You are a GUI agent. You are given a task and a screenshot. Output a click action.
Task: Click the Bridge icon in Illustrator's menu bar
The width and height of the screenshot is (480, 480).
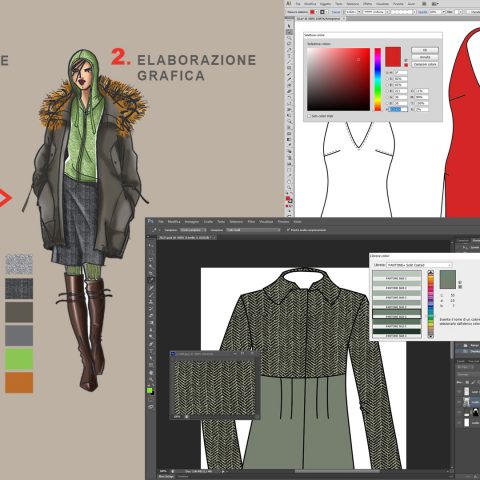[x=424, y=4]
